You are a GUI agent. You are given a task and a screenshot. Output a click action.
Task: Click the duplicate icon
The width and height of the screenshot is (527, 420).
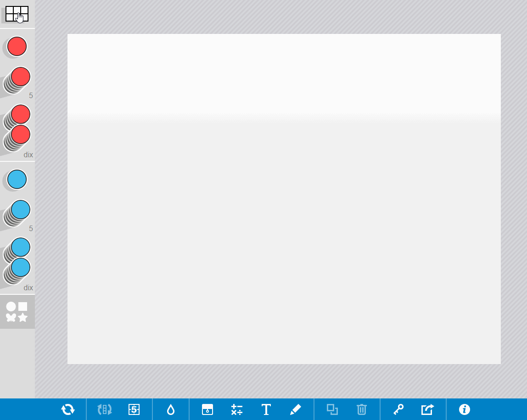tap(332, 409)
